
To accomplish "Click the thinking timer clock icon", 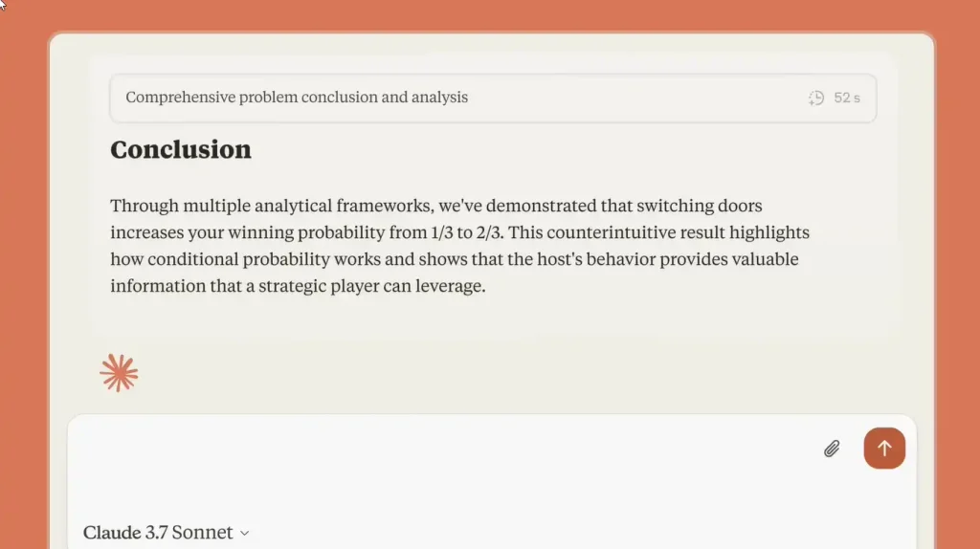I will 816,98.
